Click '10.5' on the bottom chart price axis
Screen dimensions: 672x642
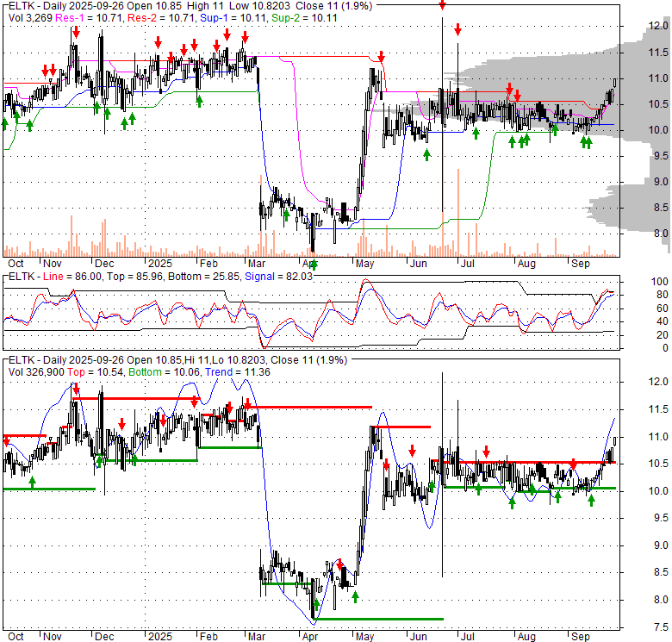(658, 464)
